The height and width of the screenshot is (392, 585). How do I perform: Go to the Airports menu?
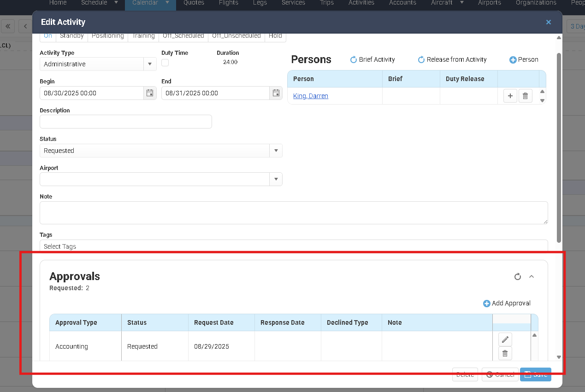(x=489, y=3)
